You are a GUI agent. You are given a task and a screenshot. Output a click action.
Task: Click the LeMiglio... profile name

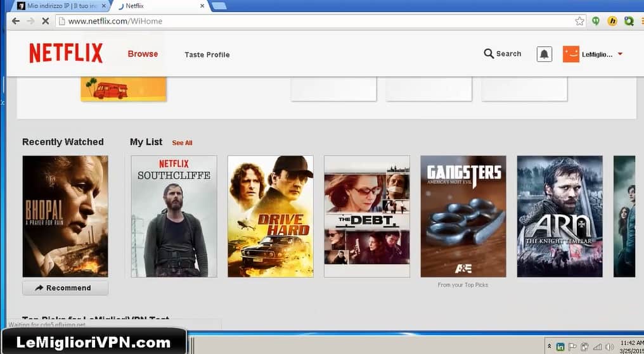coord(597,54)
